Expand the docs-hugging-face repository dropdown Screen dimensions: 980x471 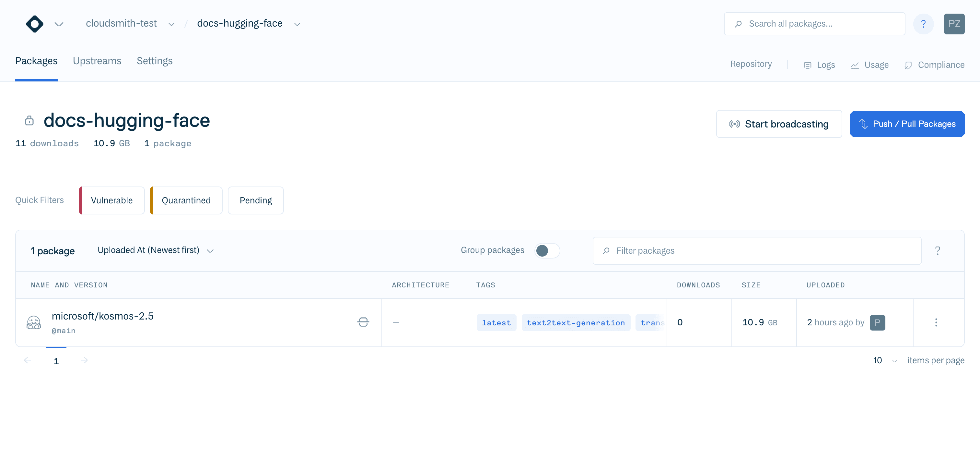tap(297, 24)
